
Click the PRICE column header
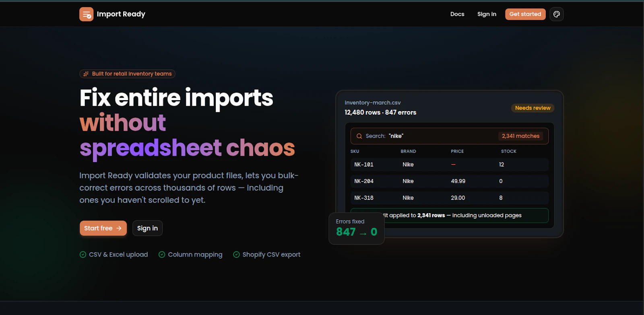coord(457,151)
